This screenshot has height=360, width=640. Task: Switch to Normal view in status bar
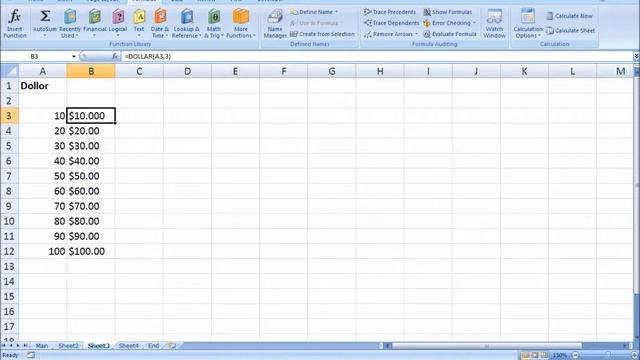pyautogui.click(x=525, y=356)
